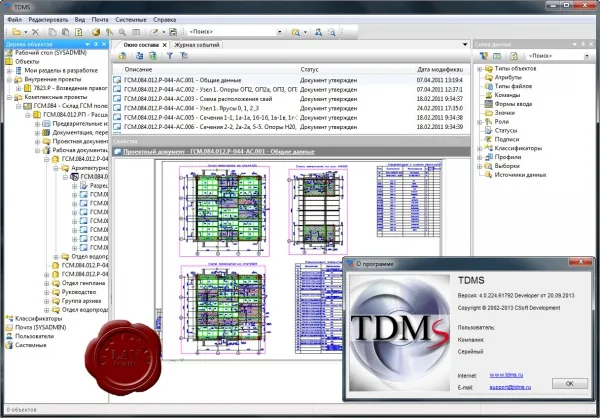The image size is (600, 418).
Task: Select the Статусы item in Схема данных
Action: (x=506, y=131)
